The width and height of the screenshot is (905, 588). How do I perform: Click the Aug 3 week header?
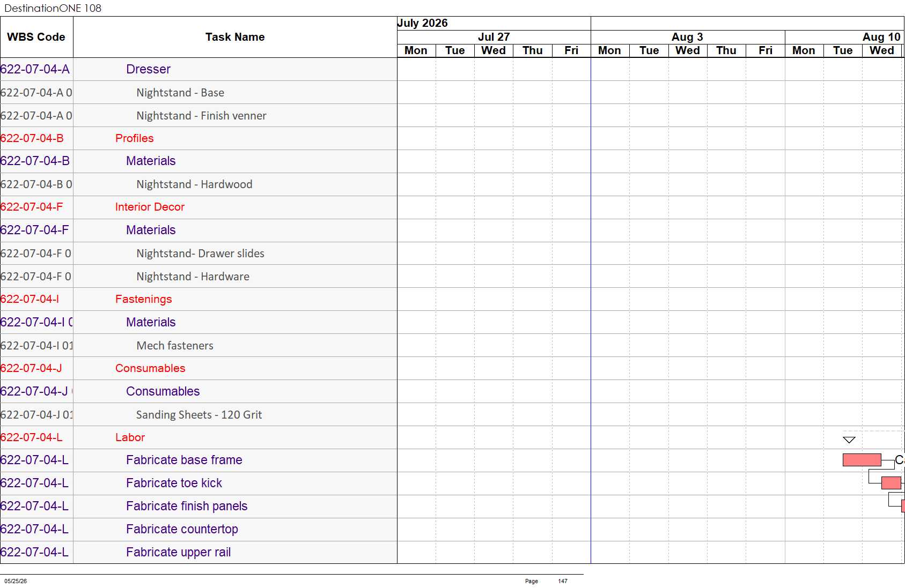coord(687,37)
